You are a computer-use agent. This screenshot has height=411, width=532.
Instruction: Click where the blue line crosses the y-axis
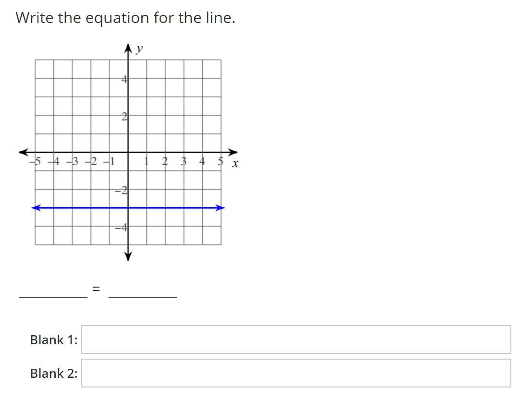pyautogui.click(x=128, y=207)
